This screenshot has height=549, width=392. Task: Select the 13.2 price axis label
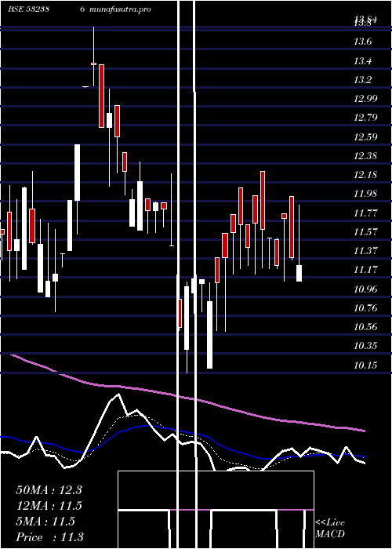(363, 80)
